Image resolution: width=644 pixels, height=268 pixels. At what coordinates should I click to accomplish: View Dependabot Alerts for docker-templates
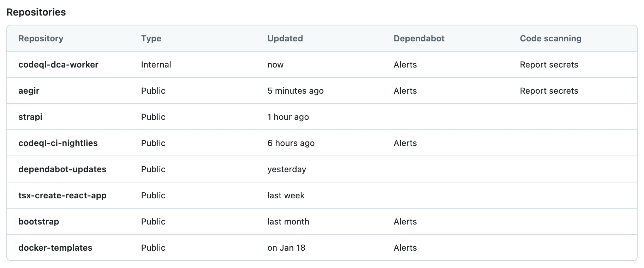click(x=405, y=248)
